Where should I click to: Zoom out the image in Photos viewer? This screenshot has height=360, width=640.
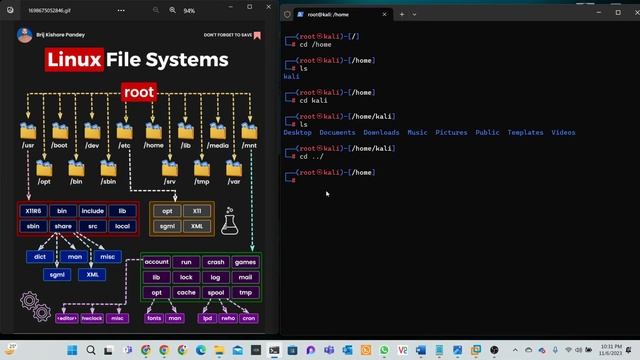pos(156,10)
